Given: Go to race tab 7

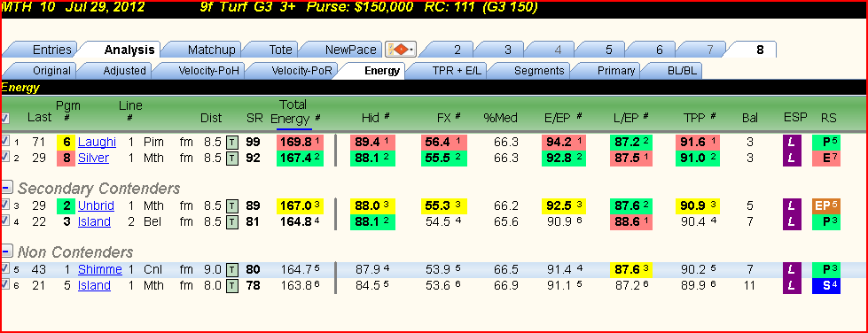Looking at the screenshot, I should click(705, 50).
